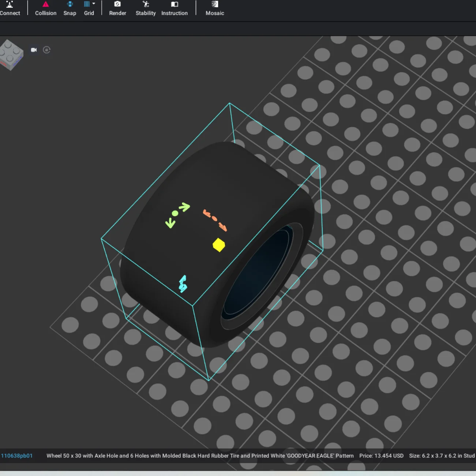
Task: Click the Price 13.454 USD label
Action: click(381, 456)
